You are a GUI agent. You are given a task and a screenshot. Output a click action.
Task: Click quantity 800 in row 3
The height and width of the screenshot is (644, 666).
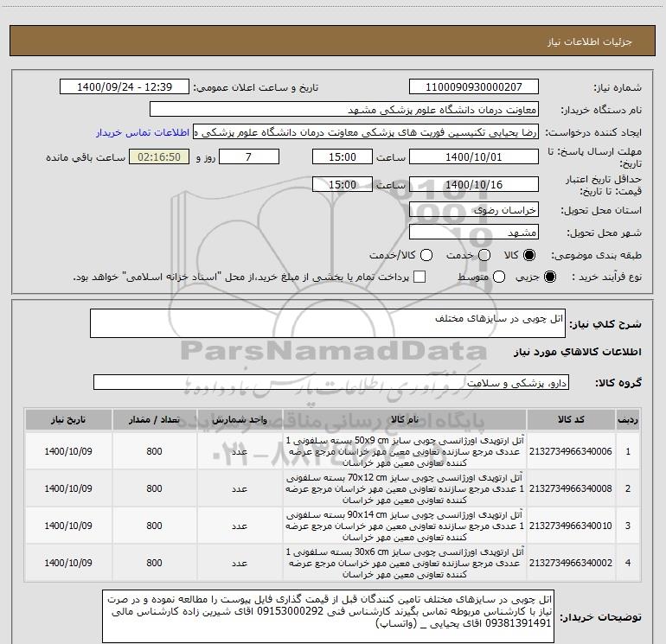point(154,526)
